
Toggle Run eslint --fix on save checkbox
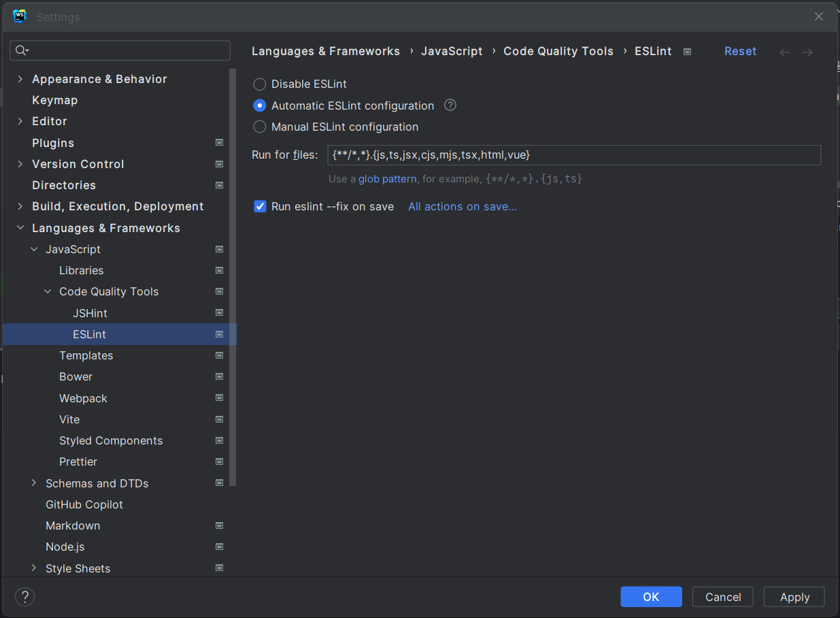coord(260,206)
